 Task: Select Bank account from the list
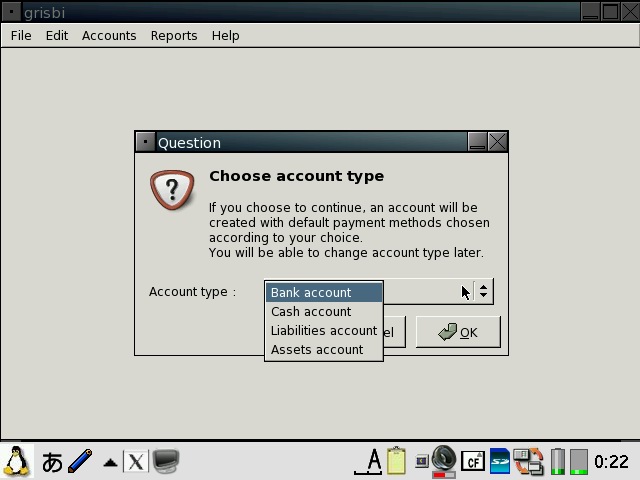click(x=323, y=292)
